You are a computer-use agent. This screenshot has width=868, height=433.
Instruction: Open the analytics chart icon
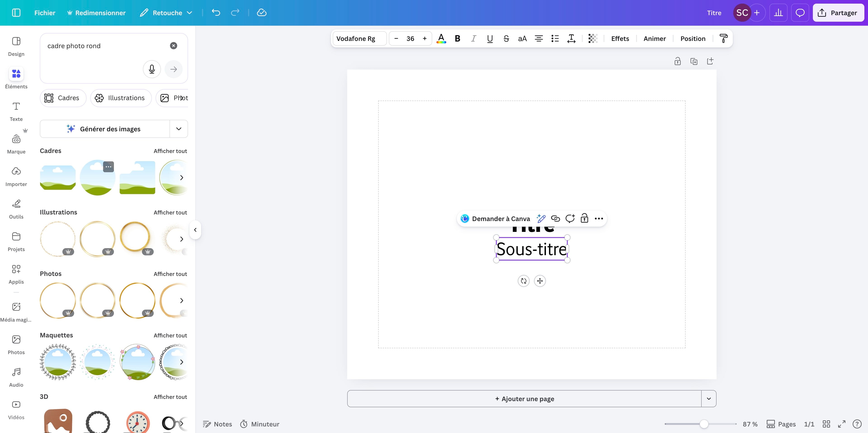point(778,13)
